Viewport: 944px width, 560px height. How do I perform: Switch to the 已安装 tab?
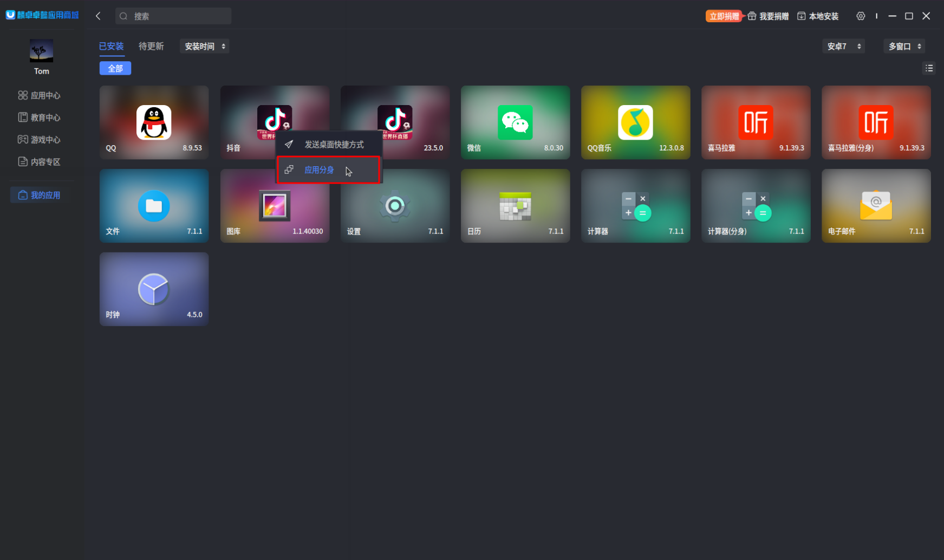[112, 47]
